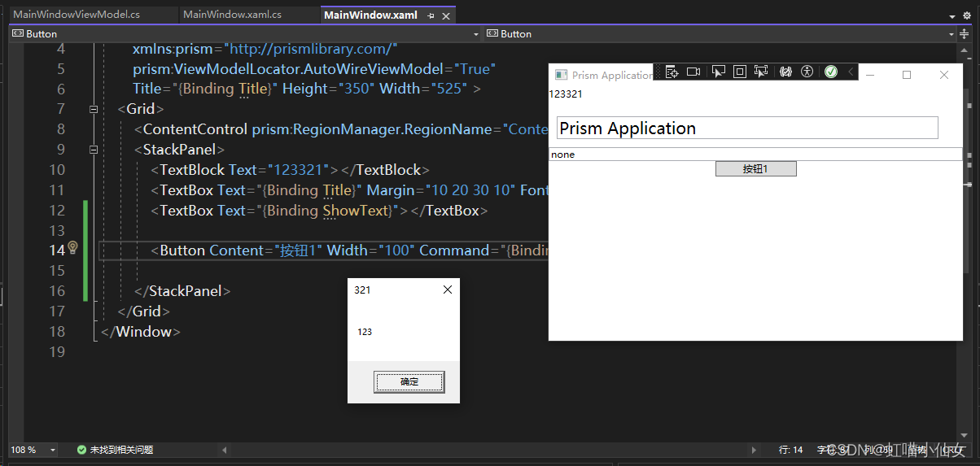Open left Button element dropdown

pos(477,34)
